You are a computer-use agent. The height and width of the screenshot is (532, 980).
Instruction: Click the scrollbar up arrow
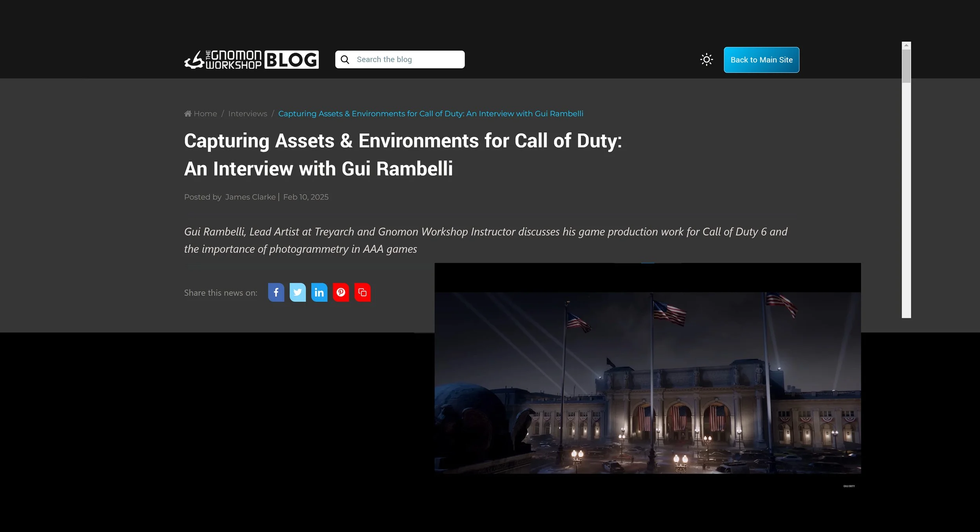point(906,45)
